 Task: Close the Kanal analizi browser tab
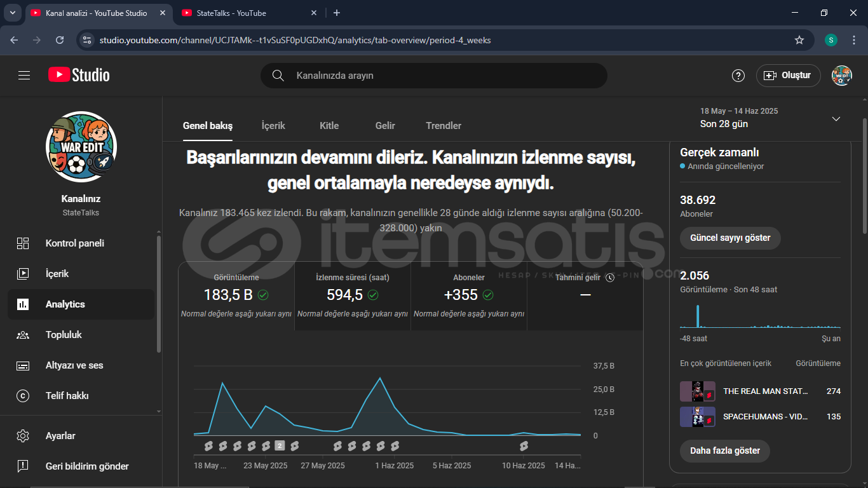(x=161, y=13)
